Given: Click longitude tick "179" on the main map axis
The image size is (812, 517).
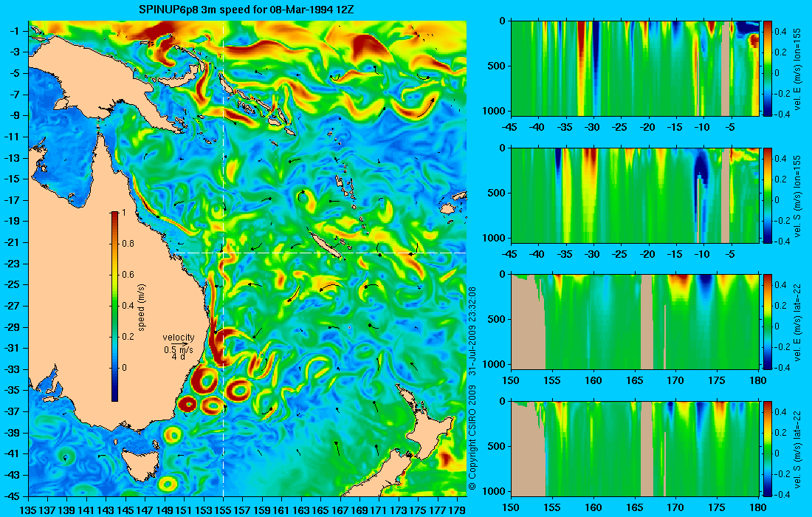Looking at the screenshot, I should [457, 510].
